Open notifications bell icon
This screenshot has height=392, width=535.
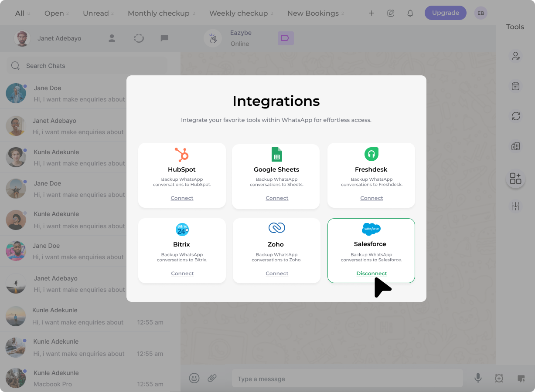410,13
